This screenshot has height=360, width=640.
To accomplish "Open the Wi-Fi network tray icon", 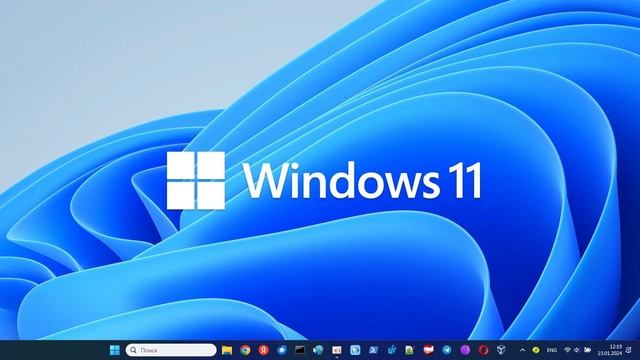I will 567,350.
